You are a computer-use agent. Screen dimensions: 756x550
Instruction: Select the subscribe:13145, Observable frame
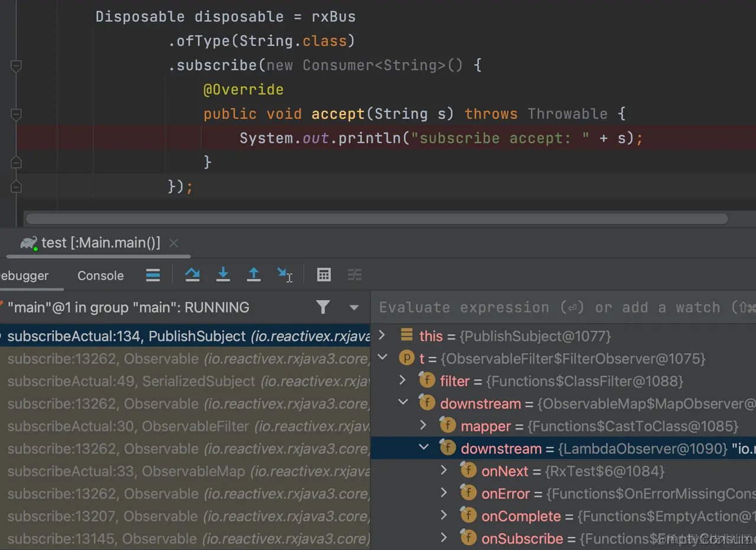pos(185,538)
